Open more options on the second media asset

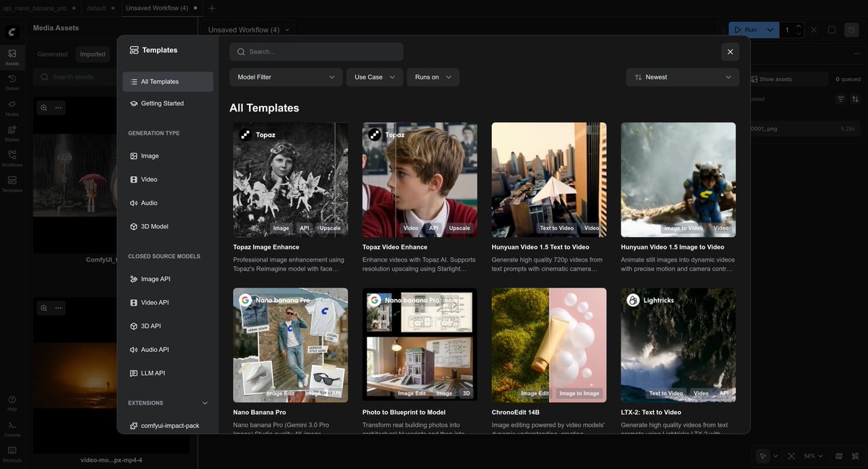[59, 308]
